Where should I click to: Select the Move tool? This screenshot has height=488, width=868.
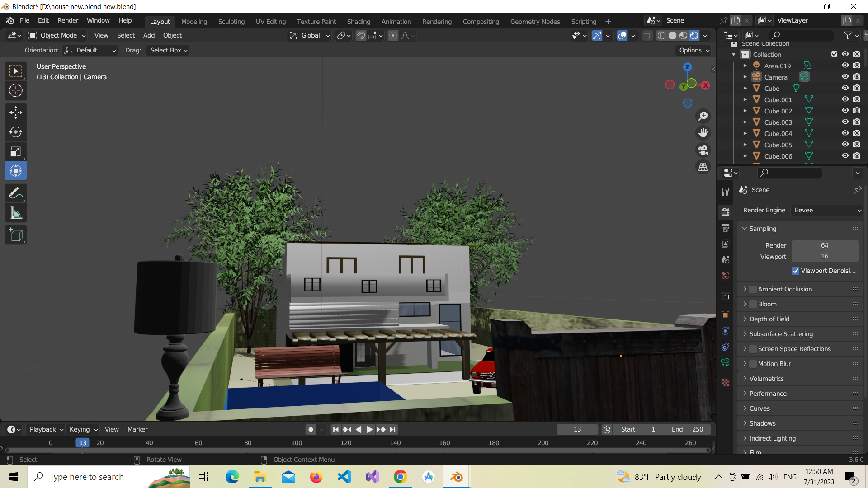[16, 113]
